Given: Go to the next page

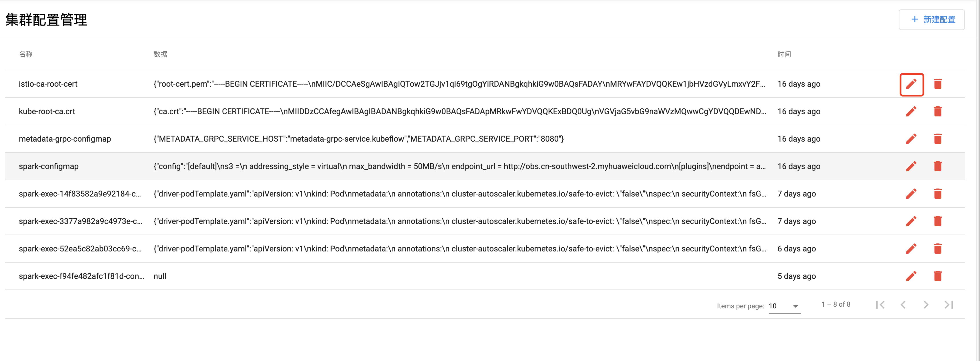Looking at the screenshot, I should click(x=926, y=305).
